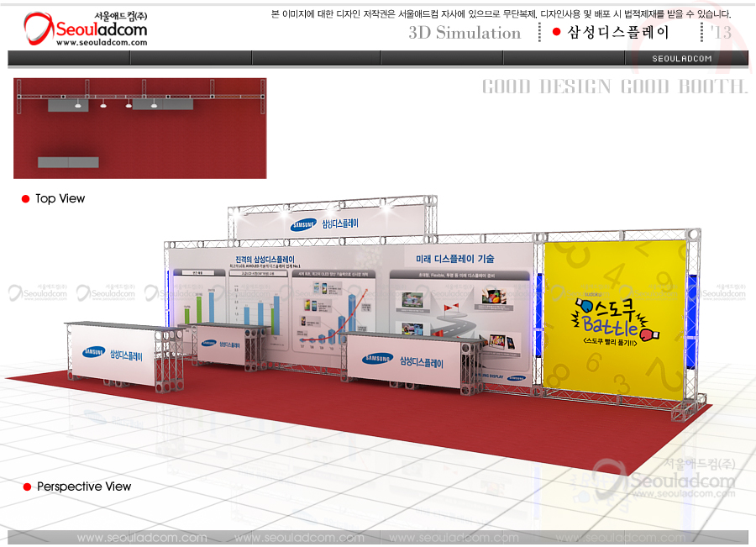756x547 pixels.
Task: Click the Samsung logo on the top banner
Action: click(x=302, y=224)
